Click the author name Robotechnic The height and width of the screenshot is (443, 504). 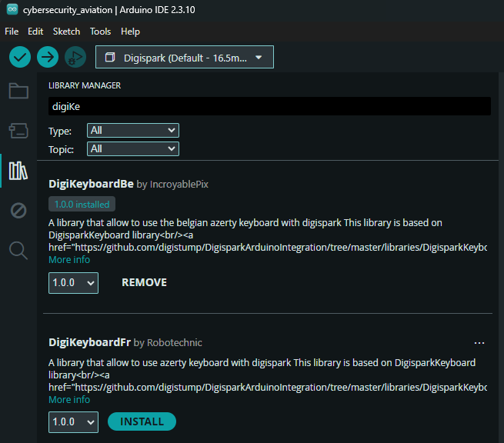tap(175, 343)
